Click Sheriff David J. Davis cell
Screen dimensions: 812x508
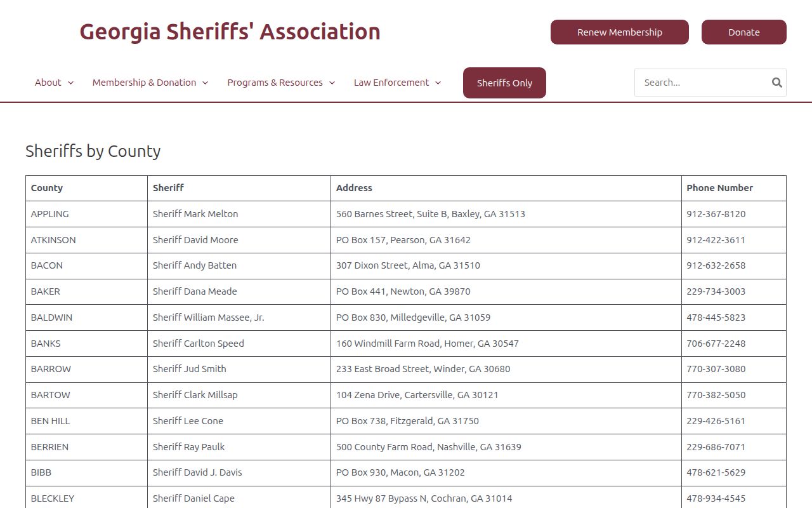(239, 472)
